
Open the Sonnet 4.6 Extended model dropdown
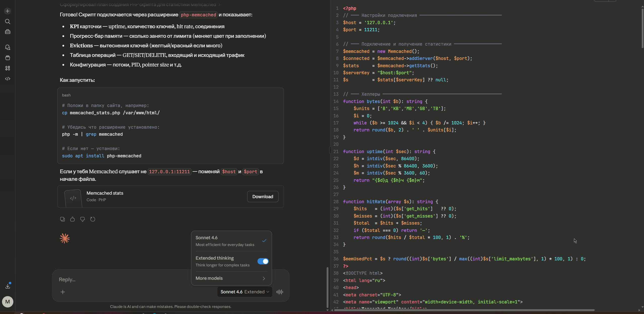click(245, 292)
